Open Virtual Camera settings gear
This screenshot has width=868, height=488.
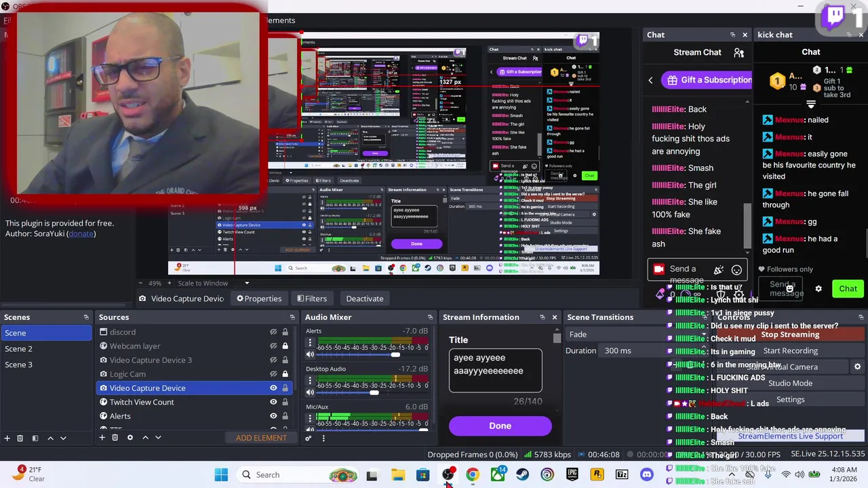(857, 367)
